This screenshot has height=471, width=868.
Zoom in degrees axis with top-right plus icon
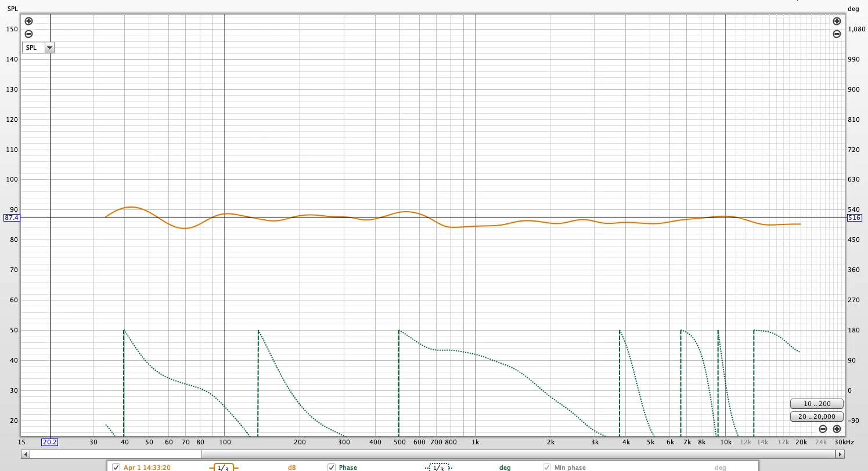point(837,21)
